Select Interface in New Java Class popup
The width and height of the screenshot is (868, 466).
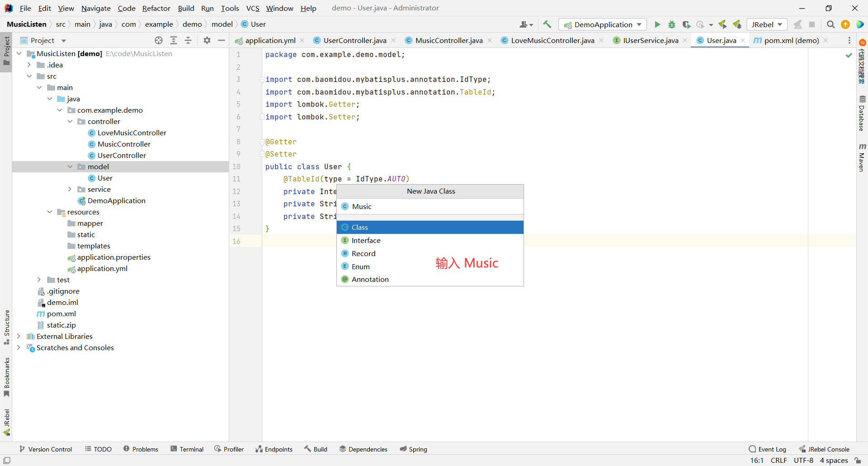pos(366,240)
